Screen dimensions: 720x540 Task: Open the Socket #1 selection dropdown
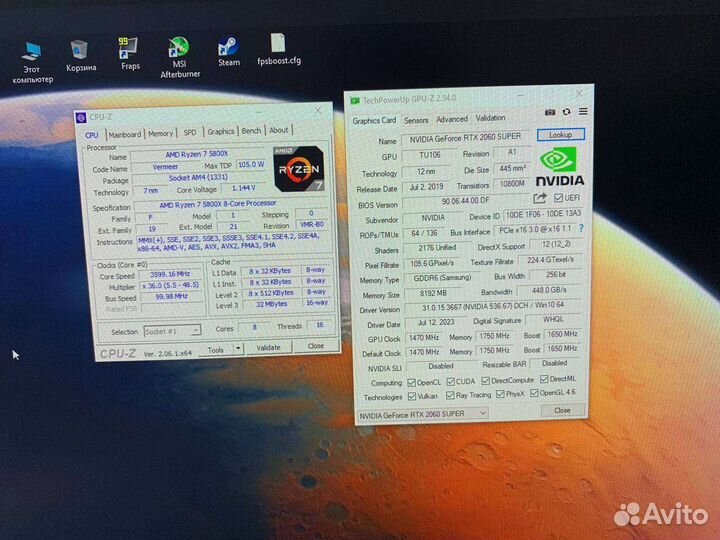tap(173, 331)
